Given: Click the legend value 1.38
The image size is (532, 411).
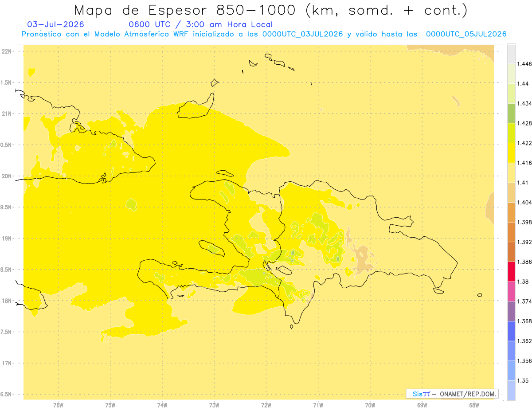Looking at the screenshot, I should click(522, 282).
